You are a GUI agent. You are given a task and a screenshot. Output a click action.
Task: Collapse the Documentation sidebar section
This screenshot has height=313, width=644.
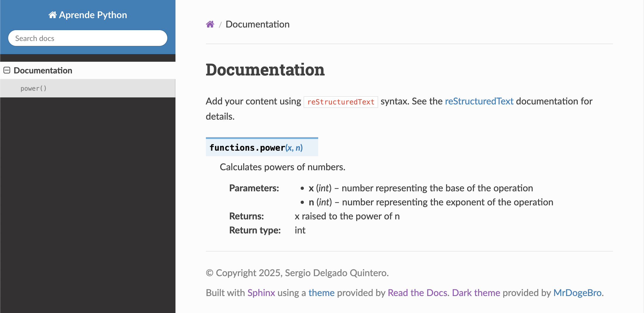coord(7,70)
